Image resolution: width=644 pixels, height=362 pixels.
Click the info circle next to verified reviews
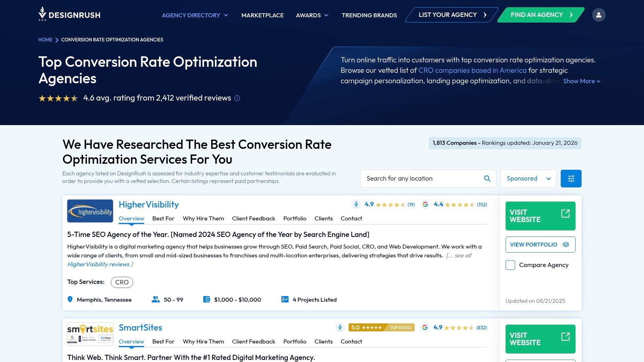pyautogui.click(x=237, y=98)
